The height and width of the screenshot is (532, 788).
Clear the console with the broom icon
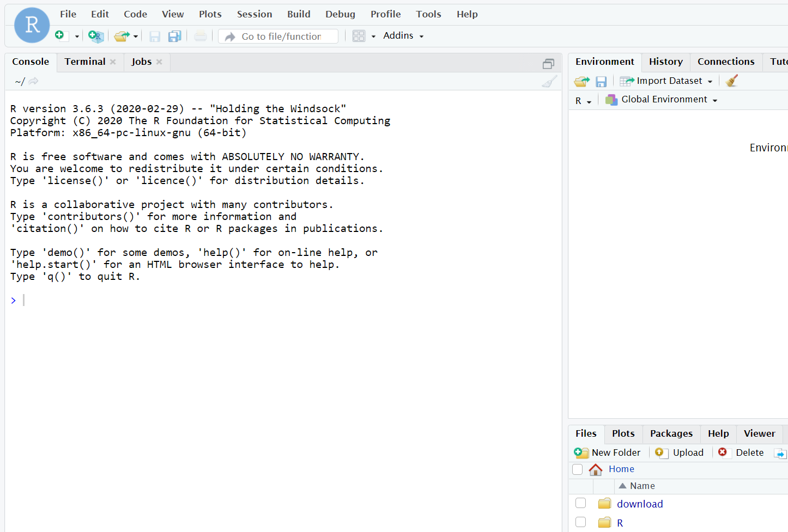(x=549, y=81)
